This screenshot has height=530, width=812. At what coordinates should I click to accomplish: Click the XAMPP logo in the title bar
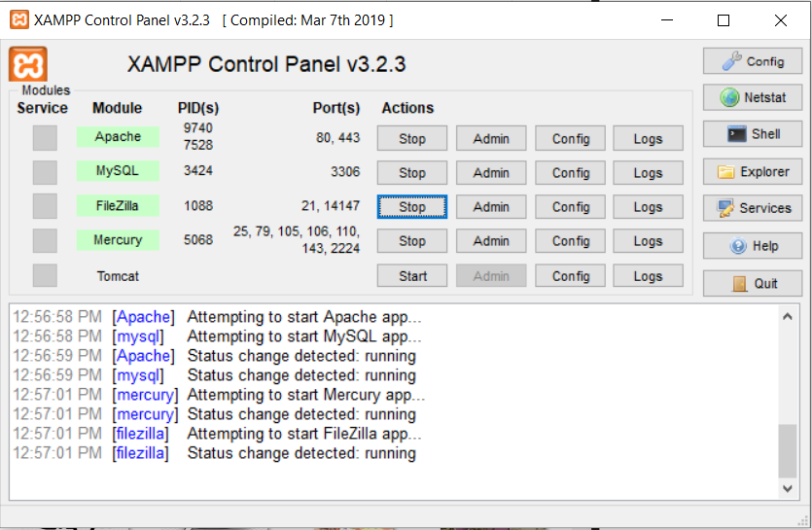[x=19, y=19]
